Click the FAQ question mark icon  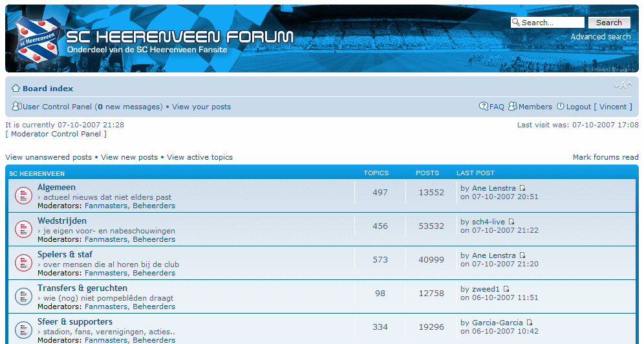pos(484,106)
